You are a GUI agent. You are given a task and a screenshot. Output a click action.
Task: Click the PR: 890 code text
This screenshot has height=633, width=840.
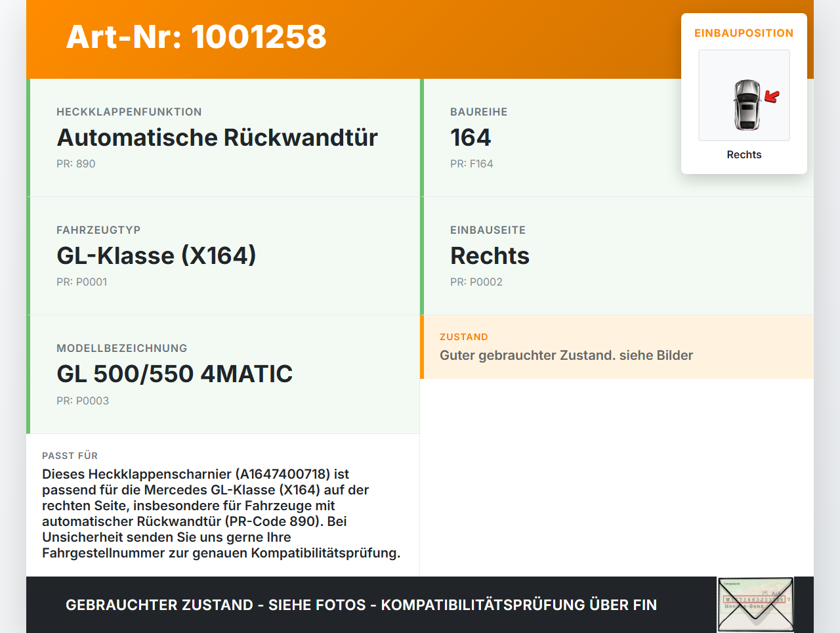pyautogui.click(x=76, y=164)
